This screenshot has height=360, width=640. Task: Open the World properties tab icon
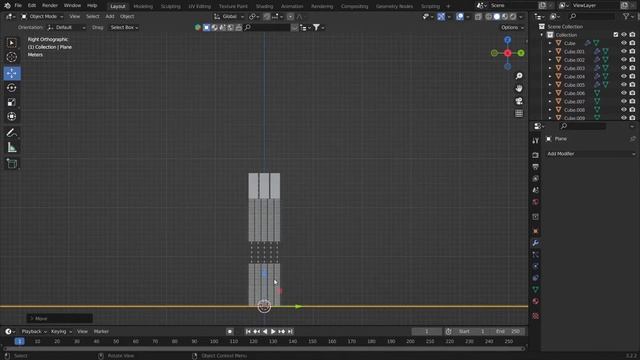click(x=536, y=202)
